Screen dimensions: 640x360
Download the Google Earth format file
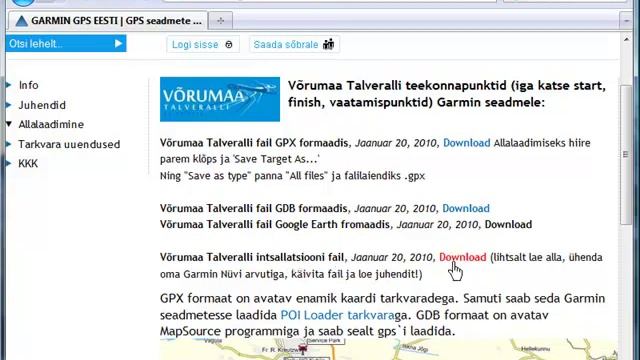tap(508, 224)
